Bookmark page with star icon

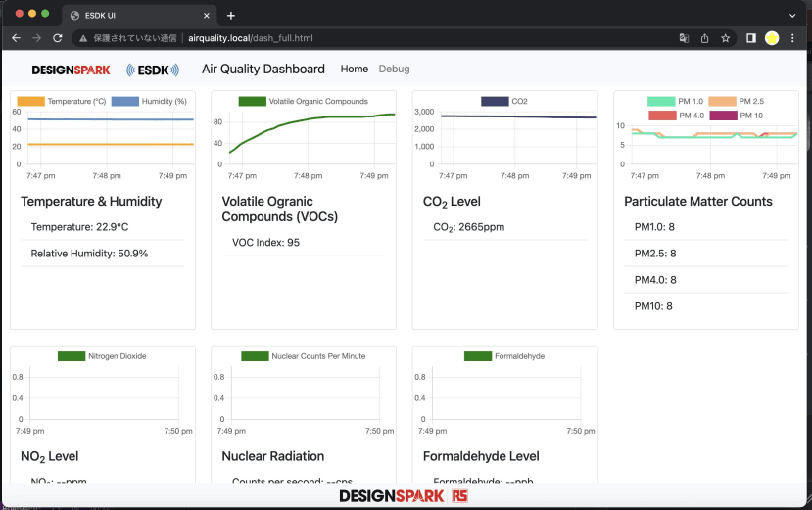coord(725,38)
